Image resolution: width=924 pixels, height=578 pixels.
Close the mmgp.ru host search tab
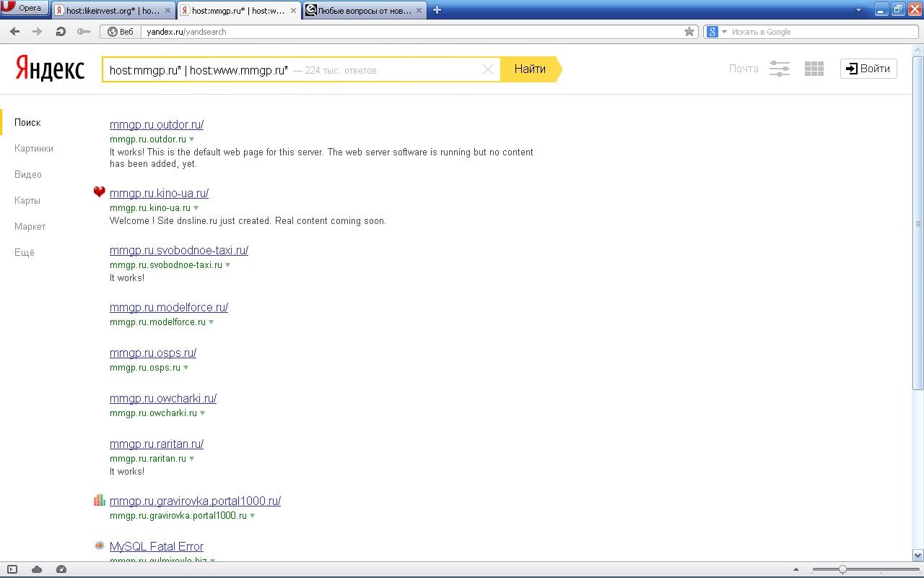(x=293, y=10)
